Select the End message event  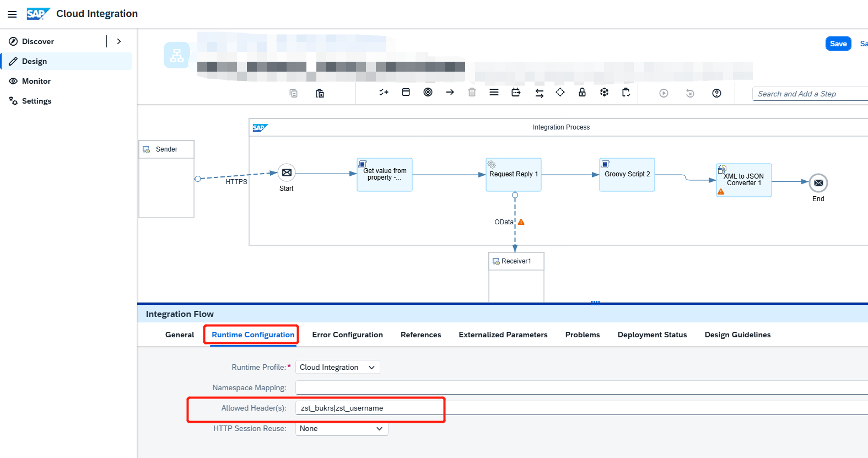coord(818,183)
